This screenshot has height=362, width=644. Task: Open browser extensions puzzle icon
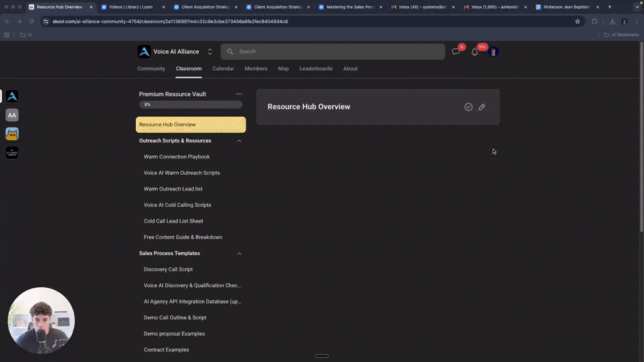594,21
